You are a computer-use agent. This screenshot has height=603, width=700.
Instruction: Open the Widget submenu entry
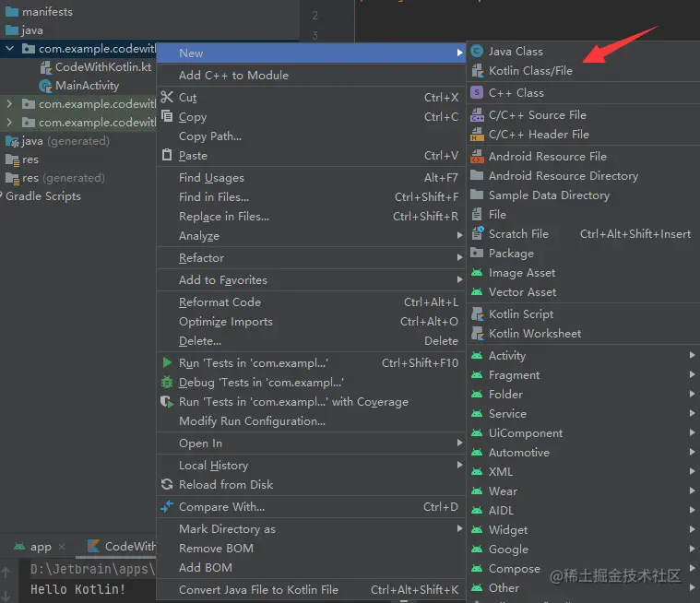583,530
